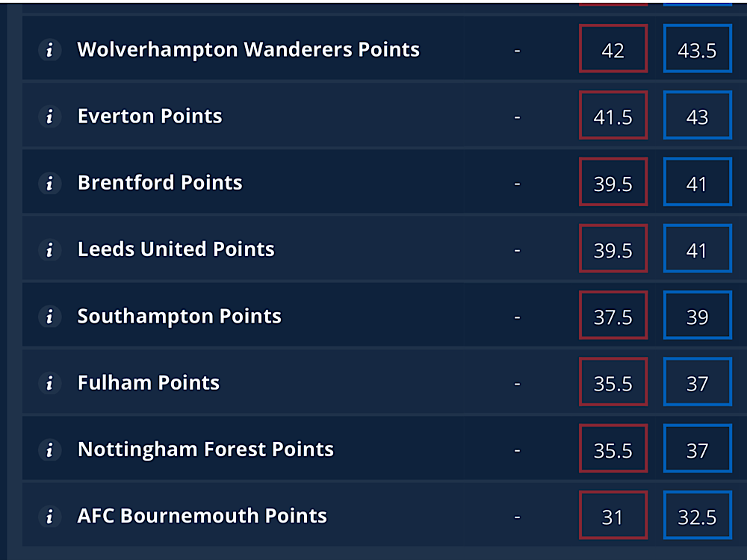Click Brentford Points info icon
This screenshot has height=560, width=747.
pyautogui.click(x=49, y=183)
